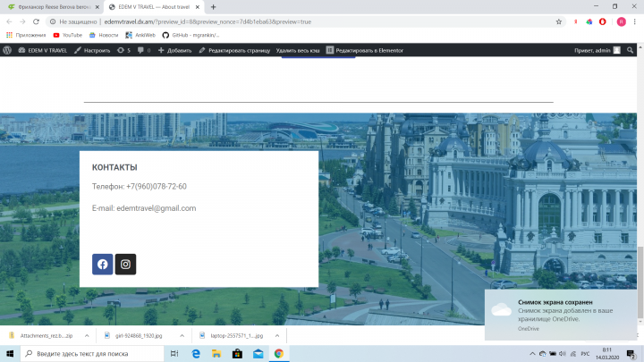
Task: Close the EDEM V TRAVEL tab
Action: 198,7
